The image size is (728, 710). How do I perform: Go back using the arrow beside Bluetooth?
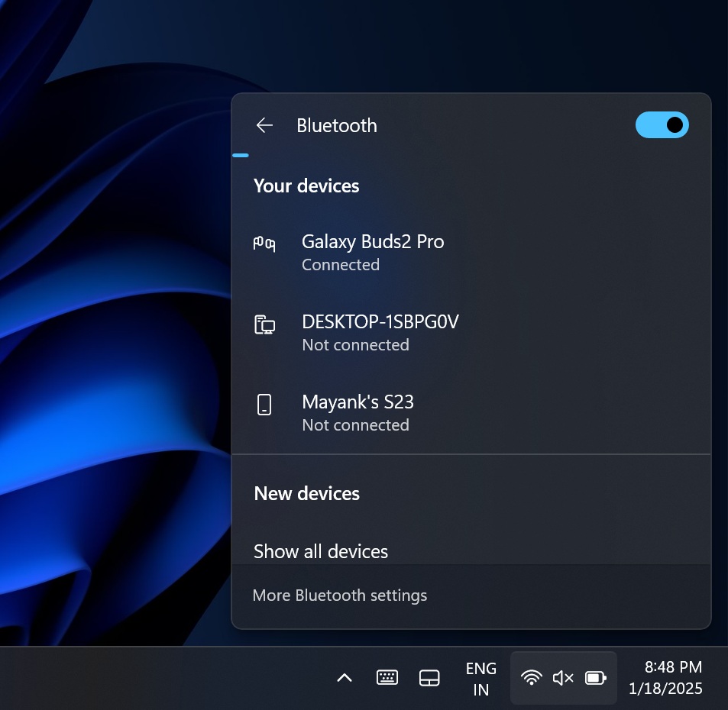click(x=264, y=124)
